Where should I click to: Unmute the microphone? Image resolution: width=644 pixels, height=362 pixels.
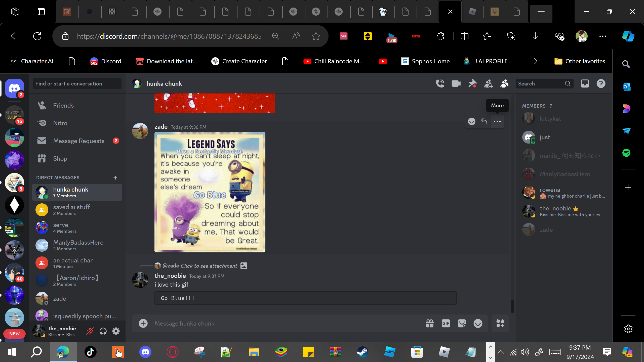tap(90, 331)
